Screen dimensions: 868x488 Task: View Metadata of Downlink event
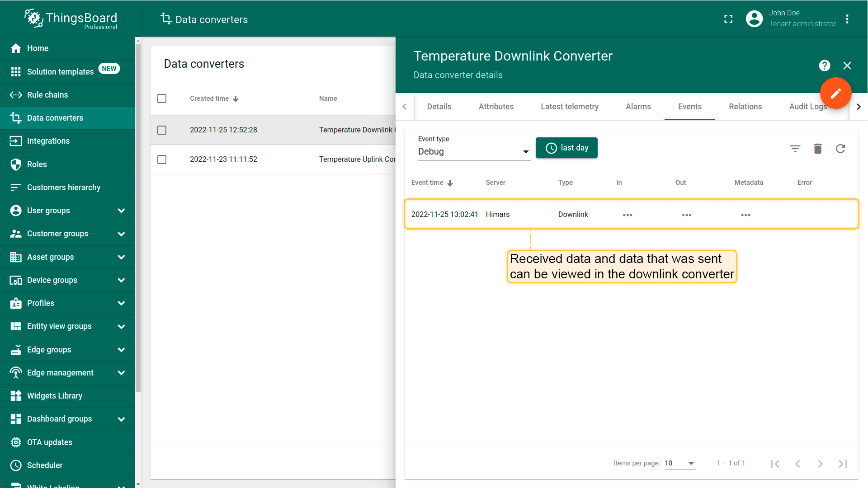pyautogui.click(x=746, y=215)
